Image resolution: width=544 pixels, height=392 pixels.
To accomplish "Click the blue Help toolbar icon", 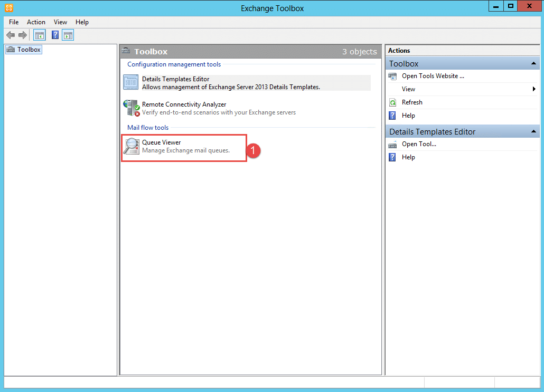I will click(55, 35).
